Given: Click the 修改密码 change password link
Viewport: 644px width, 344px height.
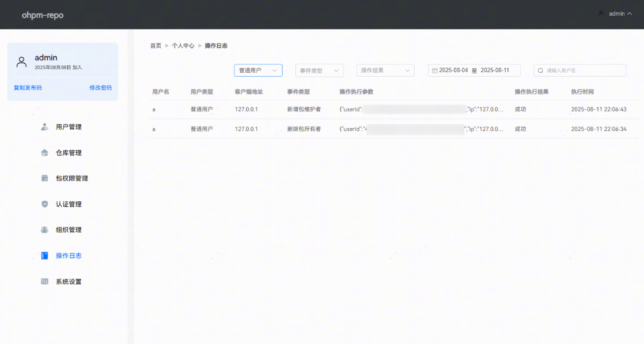Looking at the screenshot, I should [101, 88].
